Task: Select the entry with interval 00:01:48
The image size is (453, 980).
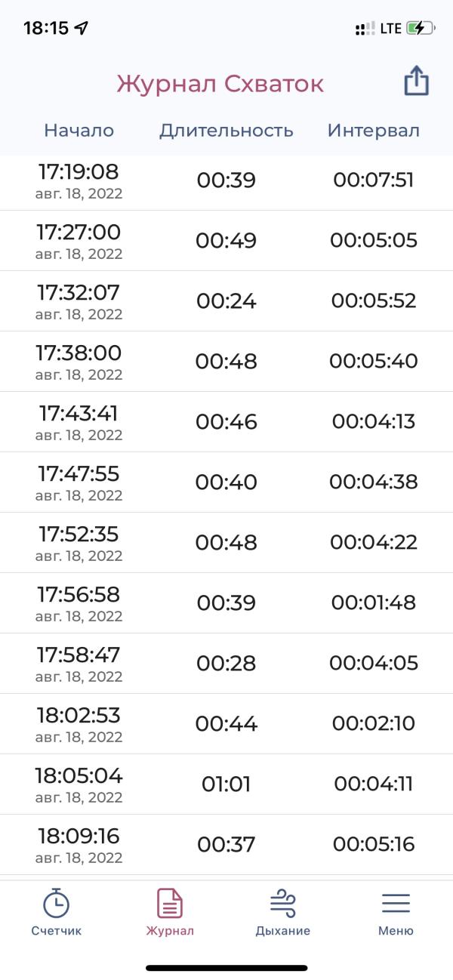Action: 226,603
